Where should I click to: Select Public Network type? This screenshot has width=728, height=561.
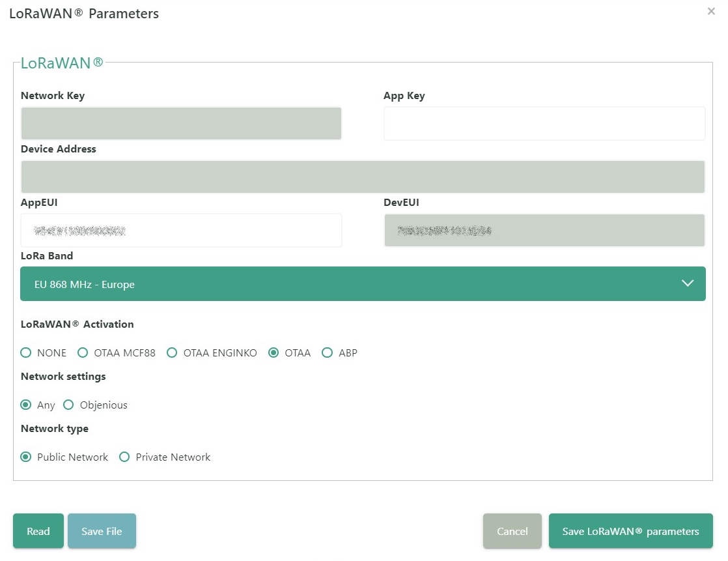(x=26, y=457)
